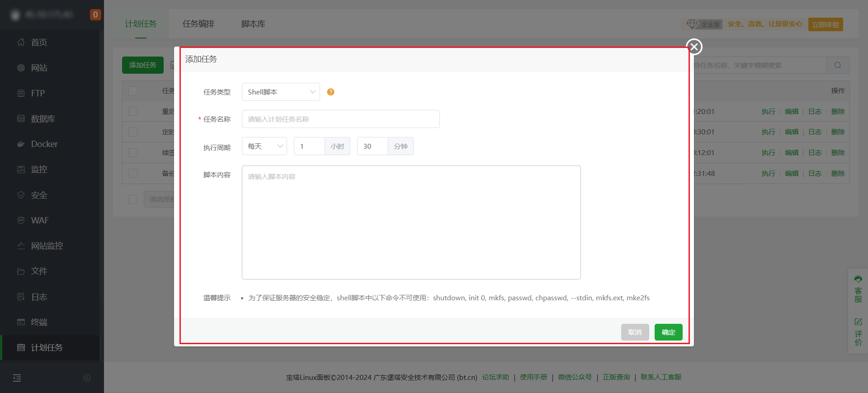Toggle the bottom batch-select checkbox
The width and height of the screenshot is (868, 393).
[133, 199]
